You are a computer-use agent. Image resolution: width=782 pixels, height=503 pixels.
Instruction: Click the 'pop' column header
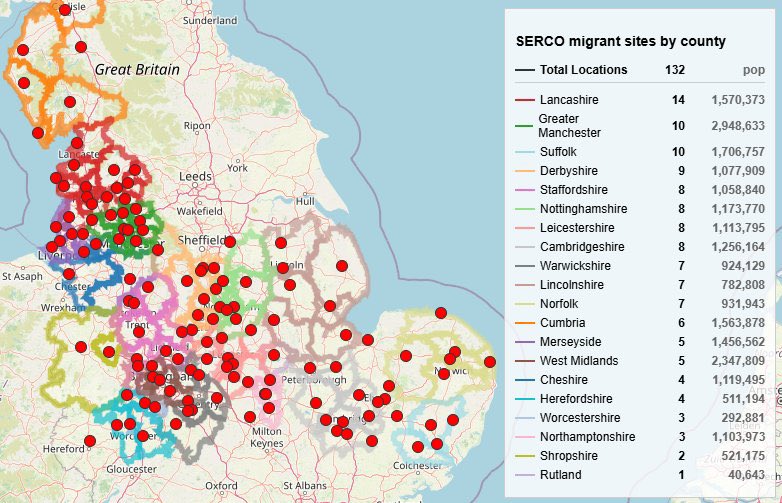point(754,70)
